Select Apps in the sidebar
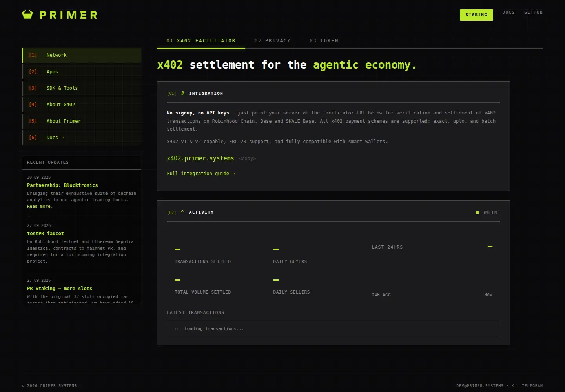 [82, 72]
